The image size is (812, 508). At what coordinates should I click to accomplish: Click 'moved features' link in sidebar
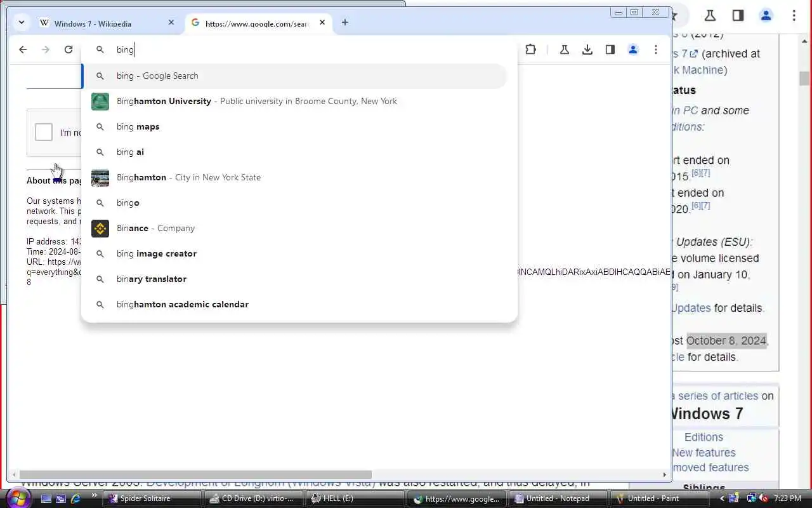710,467
